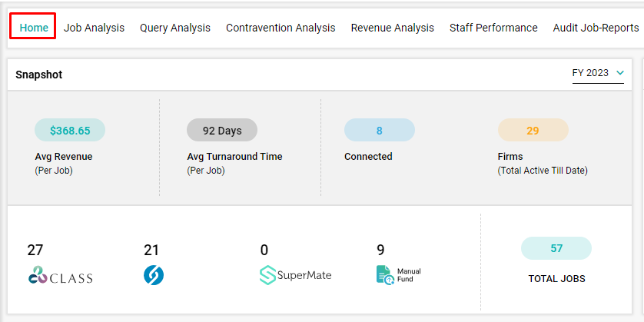Image resolution: width=644 pixels, height=322 pixels.
Task: Open the Staff Performance tab
Action: (493, 28)
